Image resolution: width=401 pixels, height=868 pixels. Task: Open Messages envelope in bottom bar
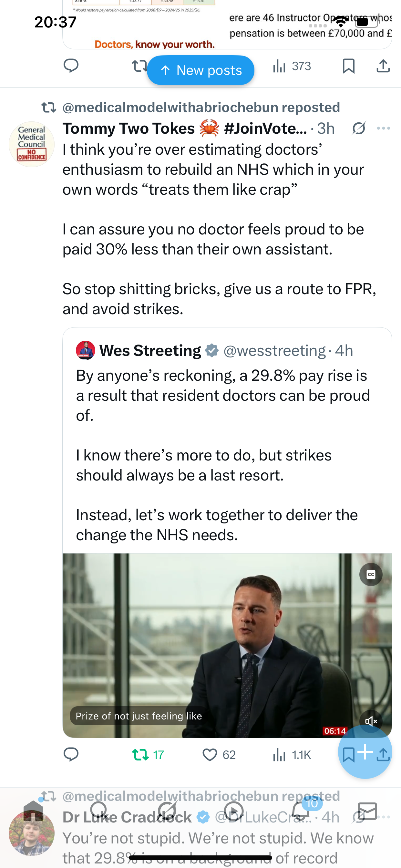click(x=367, y=811)
